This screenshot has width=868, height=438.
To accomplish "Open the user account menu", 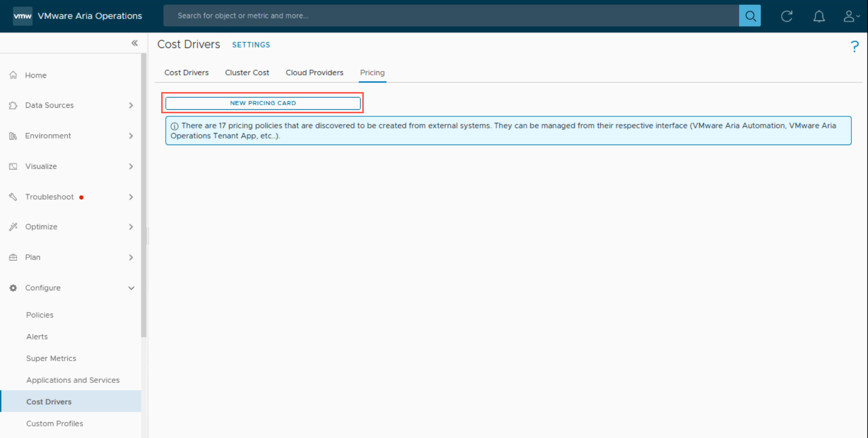I will point(850,16).
